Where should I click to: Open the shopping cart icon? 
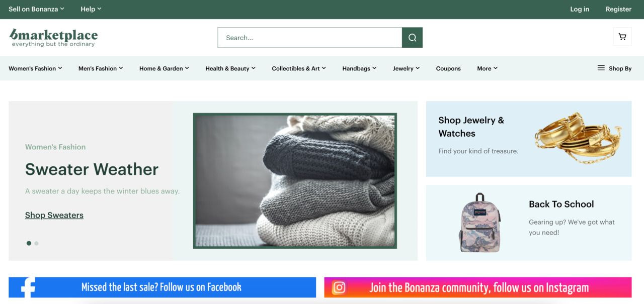(622, 36)
